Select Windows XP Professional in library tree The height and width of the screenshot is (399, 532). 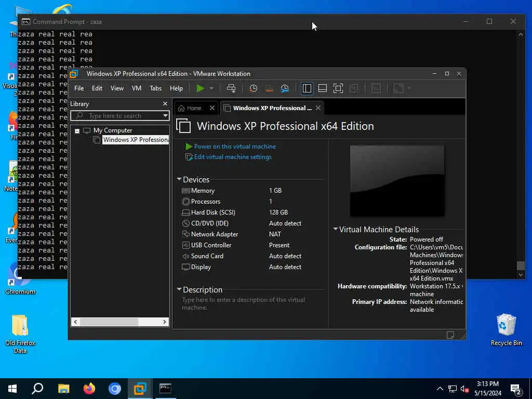coord(135,140)
